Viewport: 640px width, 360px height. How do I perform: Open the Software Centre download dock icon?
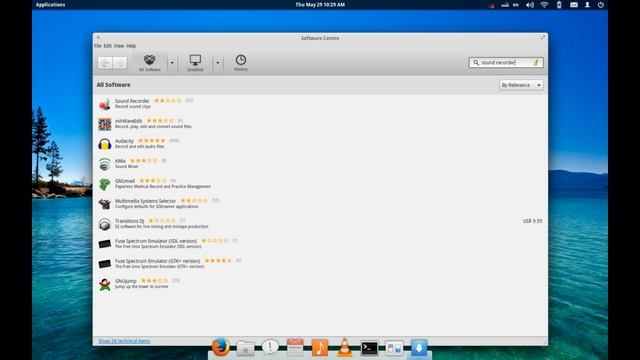coord(419,348)
